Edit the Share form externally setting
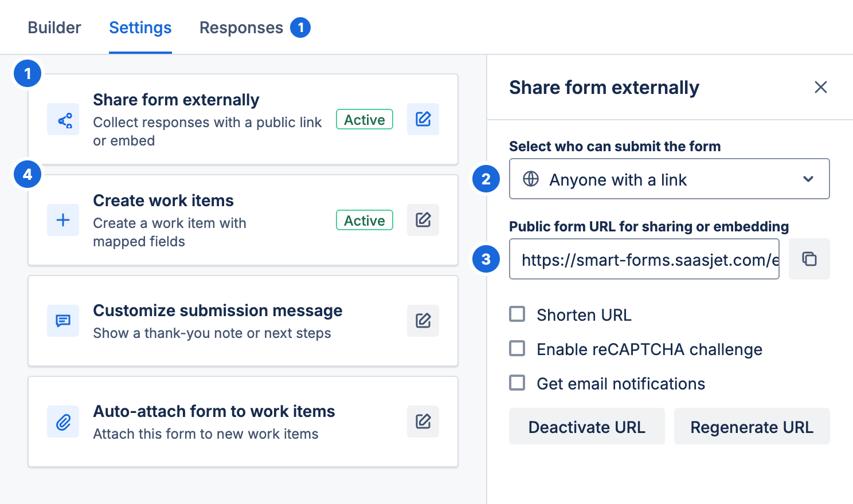The height and width of the screenshot is (504, 853). point(423,119)
